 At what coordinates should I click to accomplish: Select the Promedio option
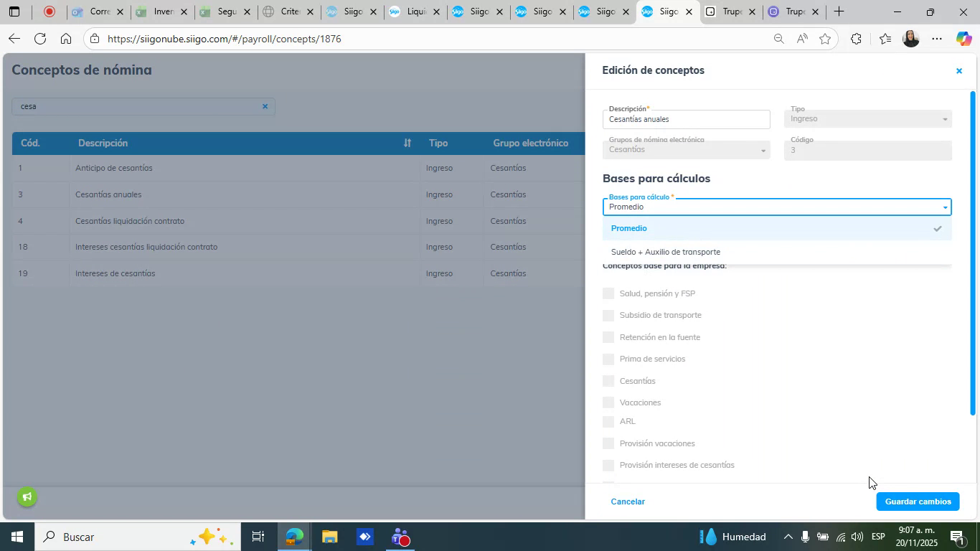pos(777,228)
